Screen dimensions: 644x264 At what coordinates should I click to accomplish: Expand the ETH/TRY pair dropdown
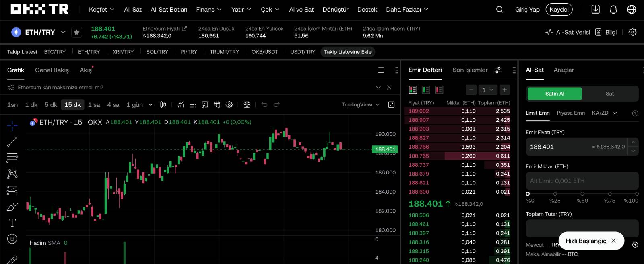click(x=63, y=32)
